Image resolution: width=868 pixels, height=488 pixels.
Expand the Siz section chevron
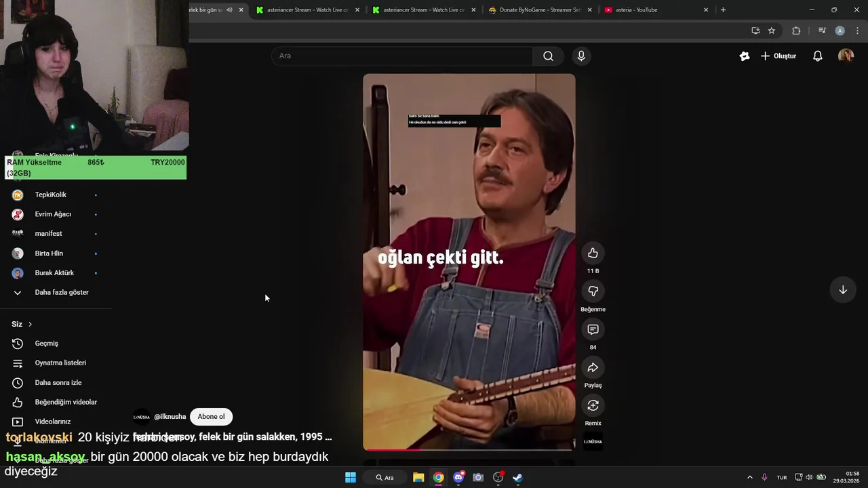[x=30, y=324]
